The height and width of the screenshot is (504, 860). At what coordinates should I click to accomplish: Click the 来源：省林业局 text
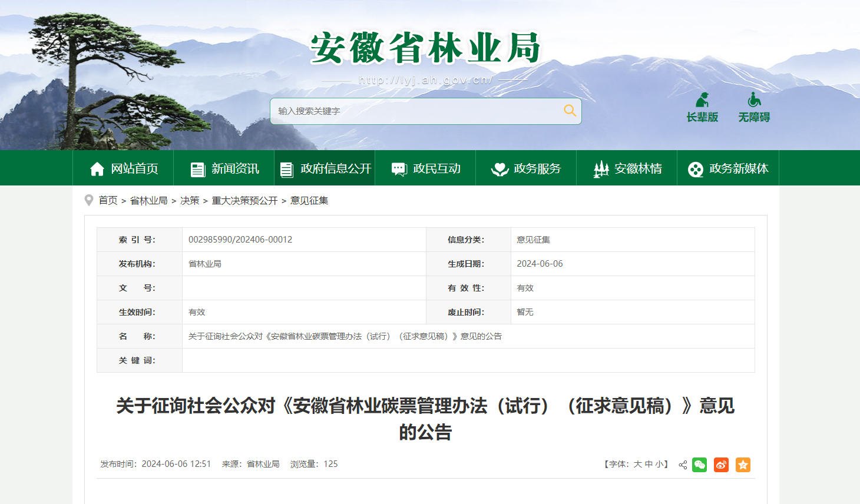point(251,464)
